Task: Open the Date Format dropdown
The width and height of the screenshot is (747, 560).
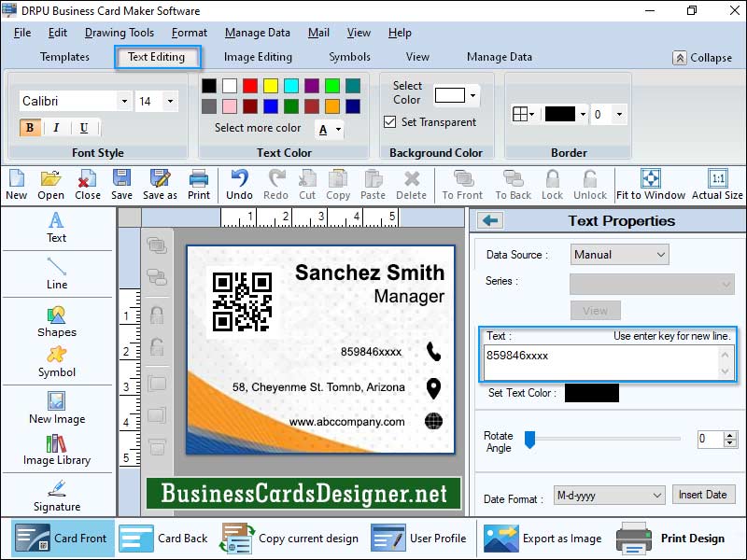Action: click(x=610, y=496)
